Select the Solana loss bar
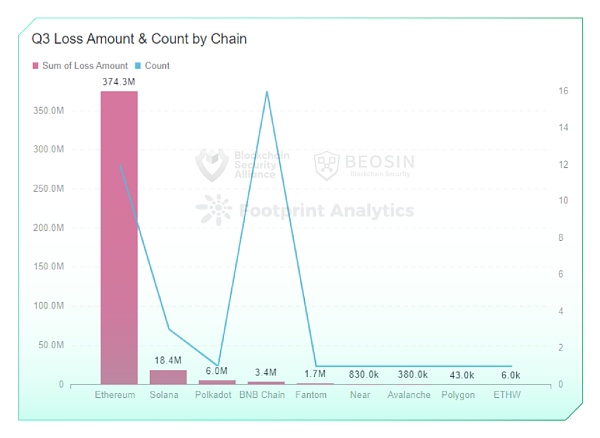 click(x=168, y=377)
